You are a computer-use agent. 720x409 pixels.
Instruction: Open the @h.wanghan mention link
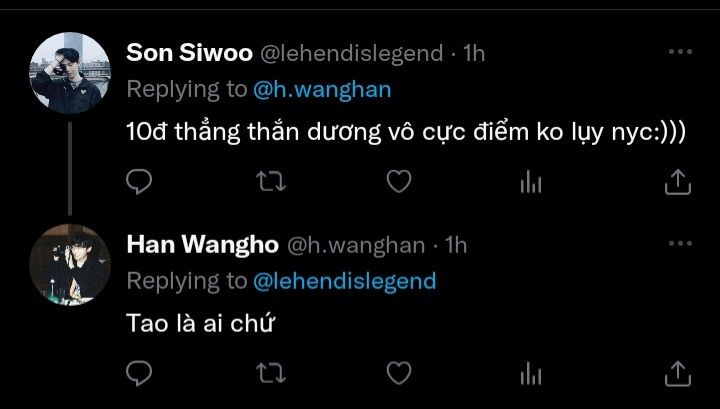click(322, 90)
